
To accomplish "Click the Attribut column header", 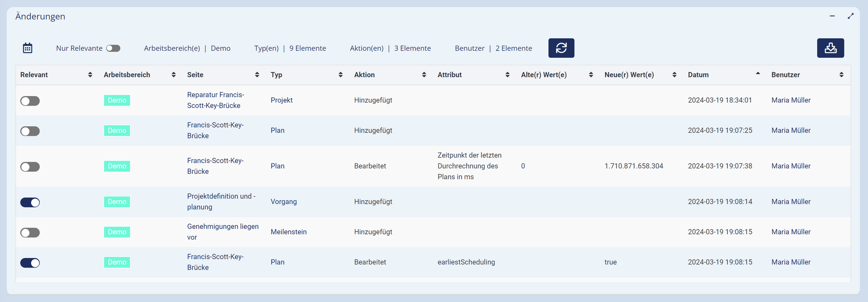I will pyautogui.click(x=449, y=75).
